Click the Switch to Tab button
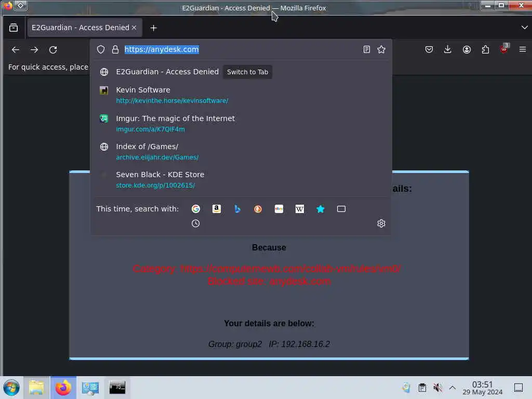The width and height of the screenshot is (532, 399). click(247, 72)
